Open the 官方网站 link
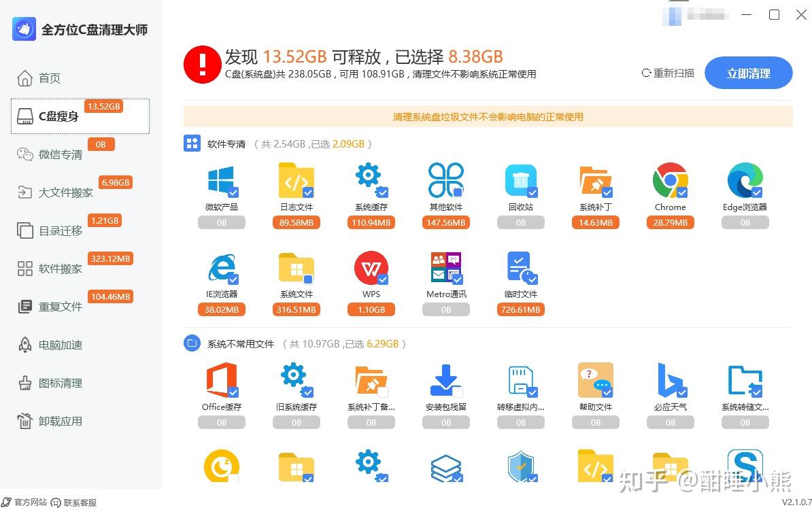 (x=24, y=502)
